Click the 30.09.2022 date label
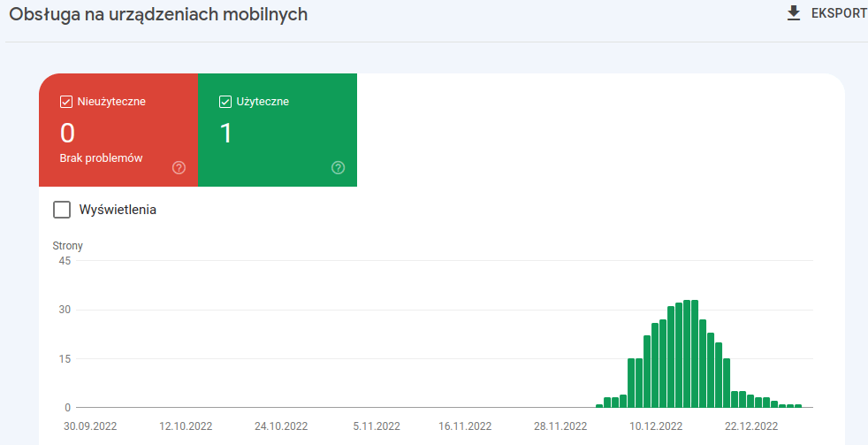 pyautogui.click(x=89, y=426)
